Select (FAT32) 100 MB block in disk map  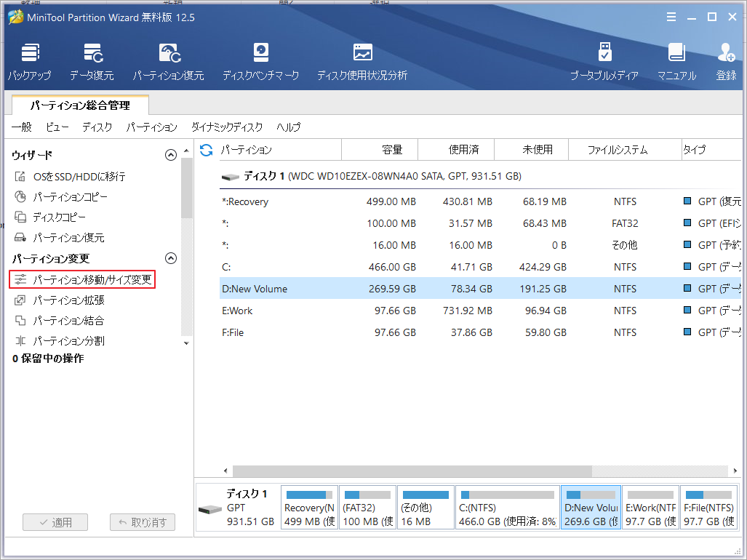pyautogui.click(x=368, y=507)
